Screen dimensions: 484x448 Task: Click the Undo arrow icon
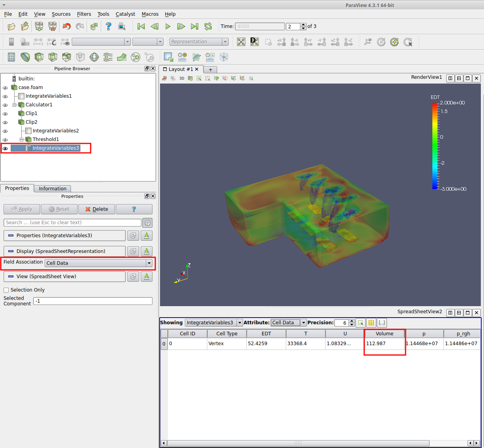[67, 26]
